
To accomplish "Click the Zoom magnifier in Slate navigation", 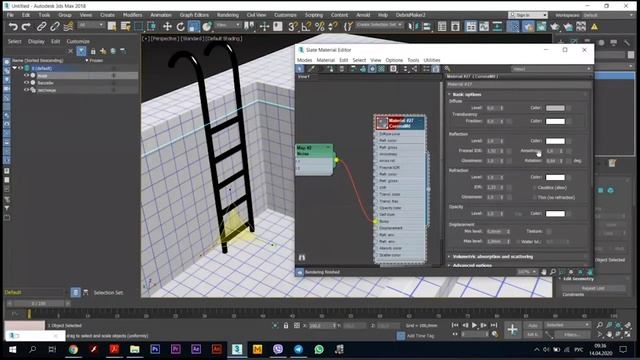I will (x=553, y=272).
